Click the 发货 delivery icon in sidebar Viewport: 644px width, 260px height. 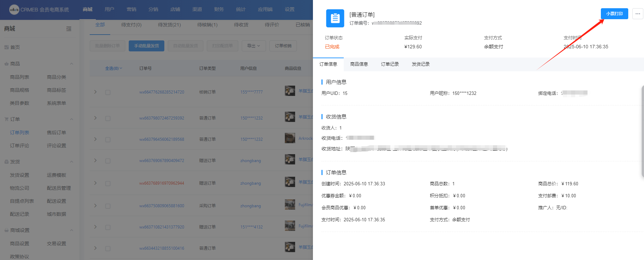pyautogui.click(x=6, y=162)
